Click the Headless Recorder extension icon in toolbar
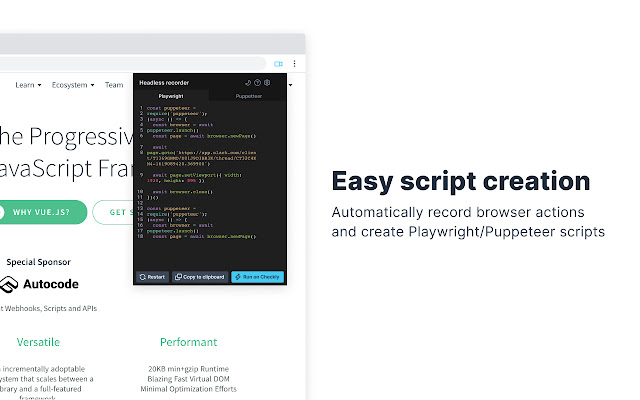The width and height of the screenshot is (640, 400). pos(278,64)
